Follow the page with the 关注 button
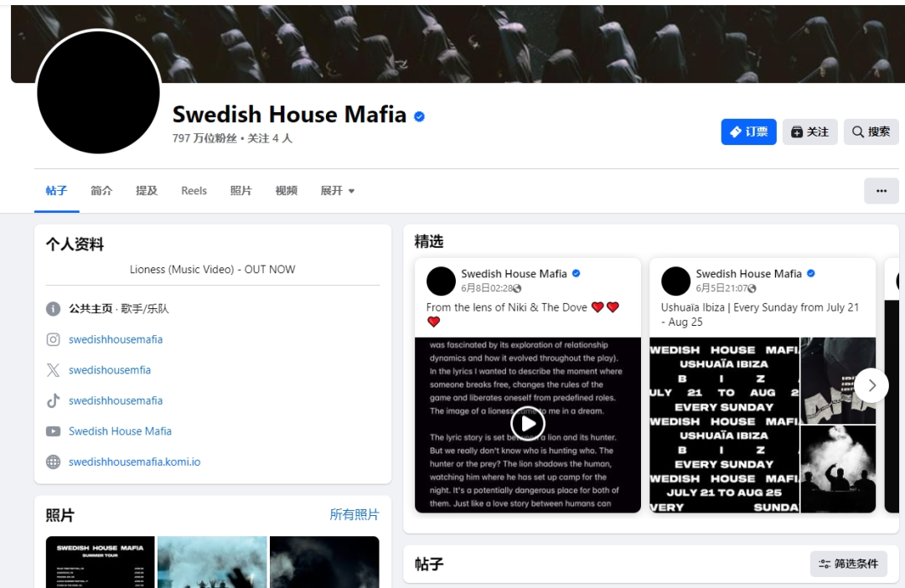The image size is (905, 588). click(x=809, y=132)
